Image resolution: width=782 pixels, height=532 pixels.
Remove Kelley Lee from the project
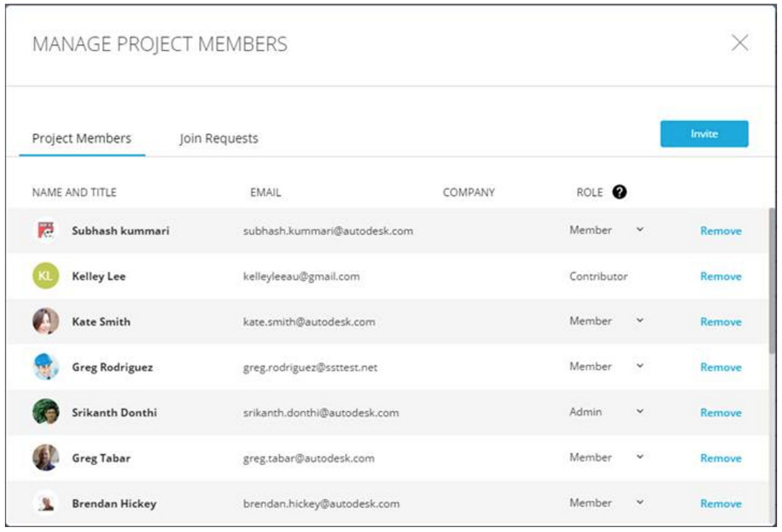pos(720,277)
